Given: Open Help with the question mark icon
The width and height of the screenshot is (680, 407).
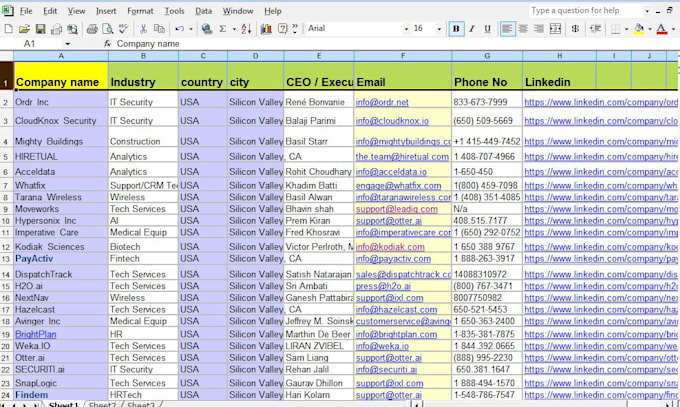Looking at the screenshot, I should pos(282,29).
